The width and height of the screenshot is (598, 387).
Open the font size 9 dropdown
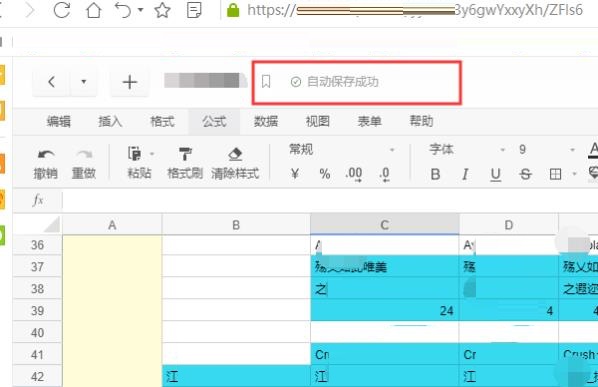546,150
